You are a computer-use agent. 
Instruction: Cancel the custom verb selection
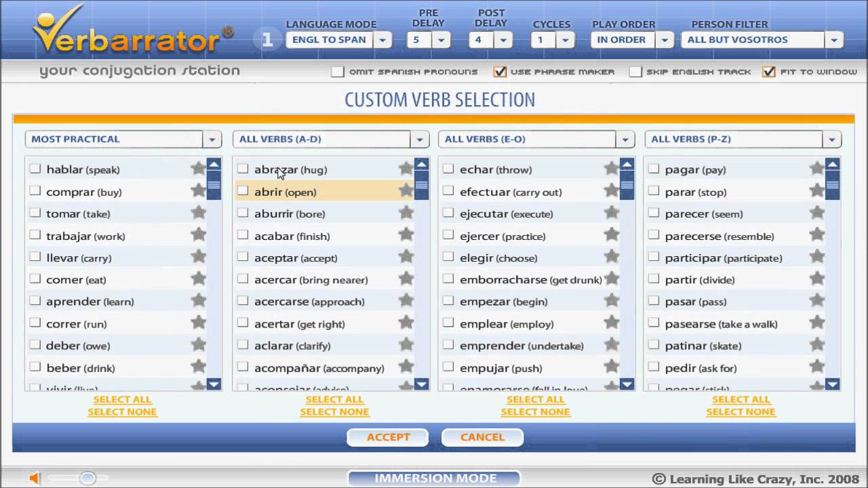[482, 437]
